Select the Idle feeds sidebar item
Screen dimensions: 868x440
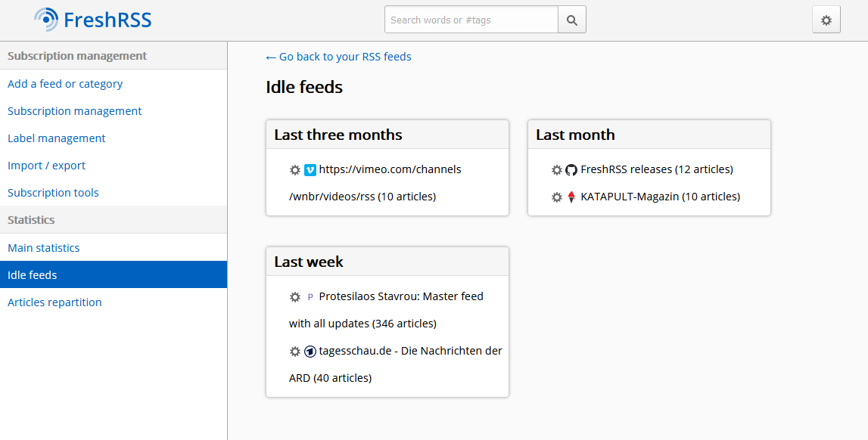coord(33,275)
